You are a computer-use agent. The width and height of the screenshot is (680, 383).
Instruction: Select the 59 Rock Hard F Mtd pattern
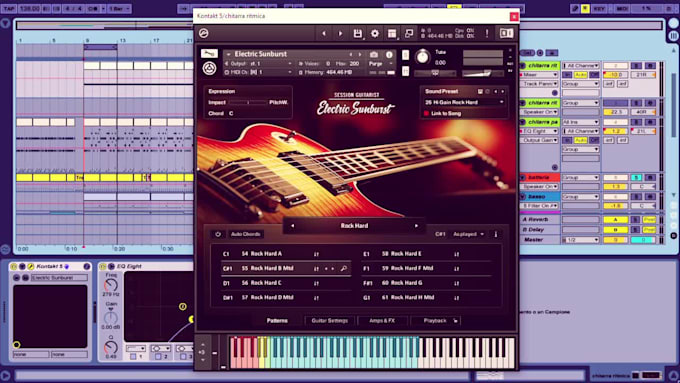[x=408, y=268]
